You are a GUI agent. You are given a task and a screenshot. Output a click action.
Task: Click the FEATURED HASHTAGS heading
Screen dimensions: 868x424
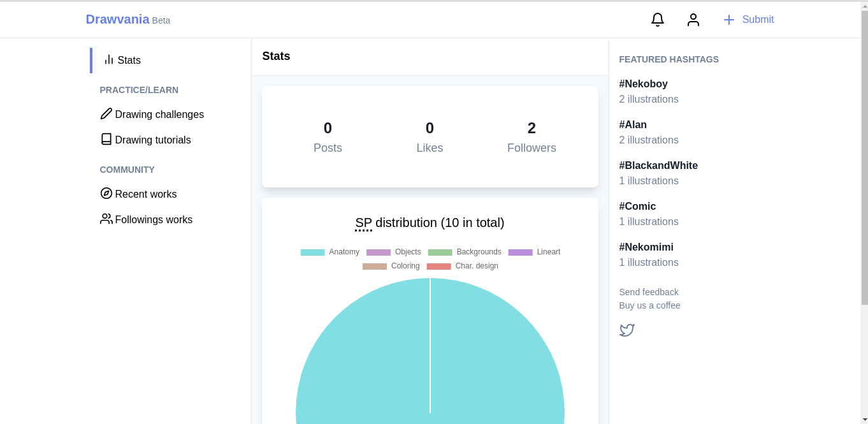click(x=669, y=59)
